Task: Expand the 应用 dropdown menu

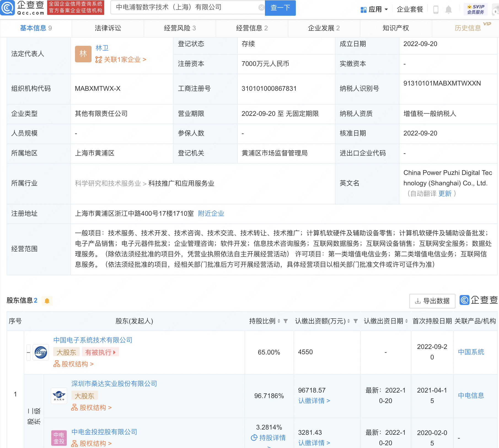Action: [386, 10]
